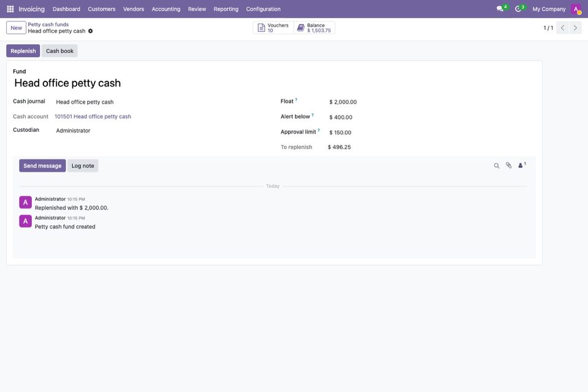This screenshot has width=588, height=392.
Task: Create a New petty cash fund
Action: 16,28
